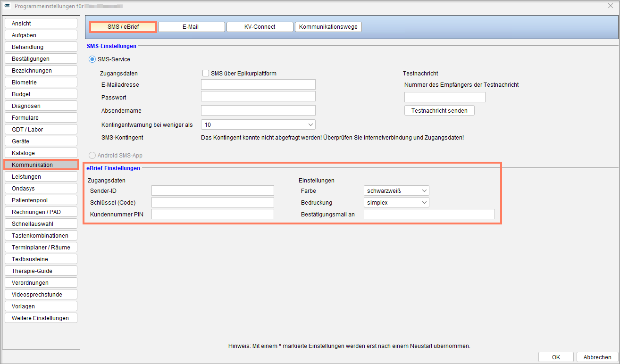The image size is (620, 364).
Task: Click the Kundennummer PIN field
Action: point(213,214)
